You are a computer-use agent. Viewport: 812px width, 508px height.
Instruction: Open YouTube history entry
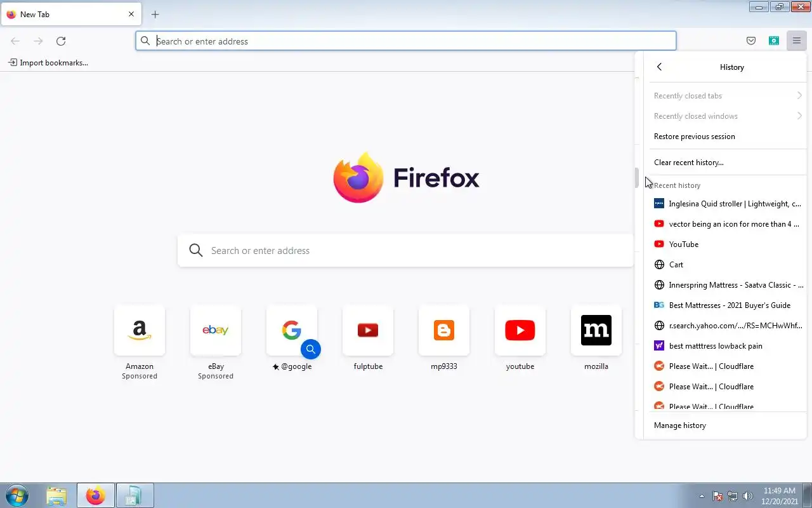(x=727, y=244)
